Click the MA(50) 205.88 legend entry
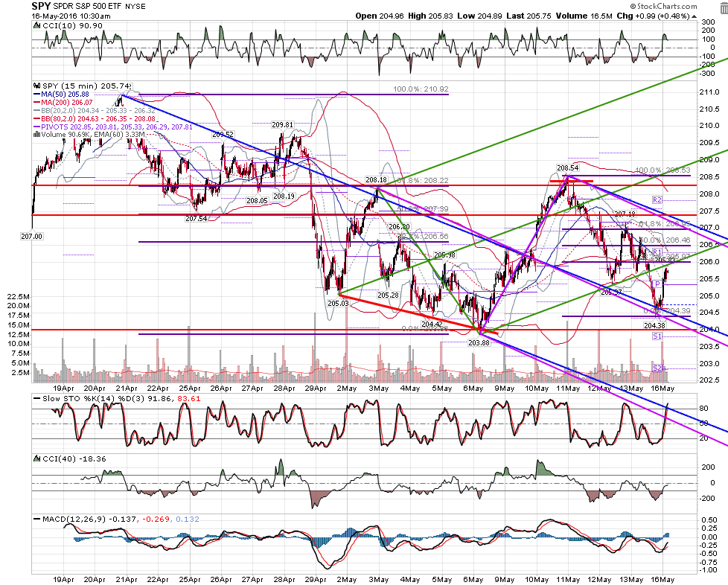This screenshot has width=728, height=585. click(x=61, y=95)
